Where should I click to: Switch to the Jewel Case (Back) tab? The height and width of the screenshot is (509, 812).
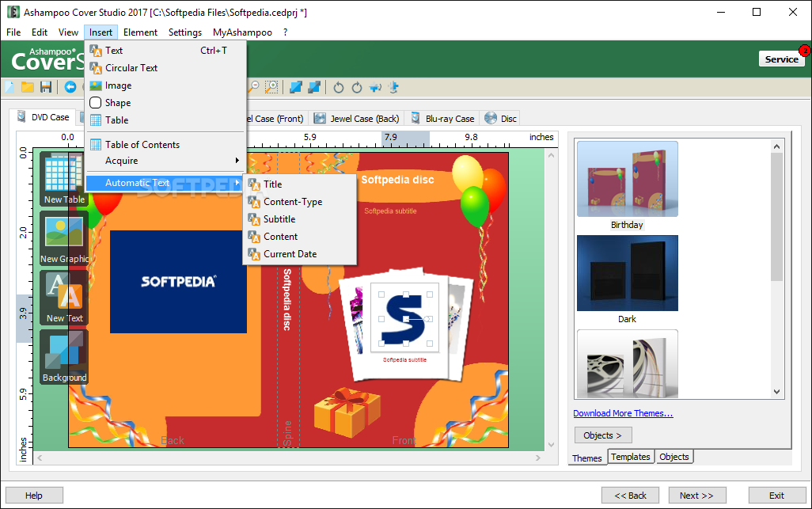click(x=357, y=119)
